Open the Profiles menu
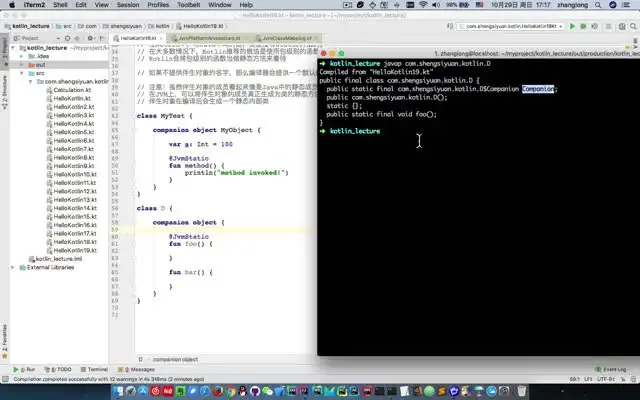This screenshot has width=640, height=400. (x=158, y=5)
